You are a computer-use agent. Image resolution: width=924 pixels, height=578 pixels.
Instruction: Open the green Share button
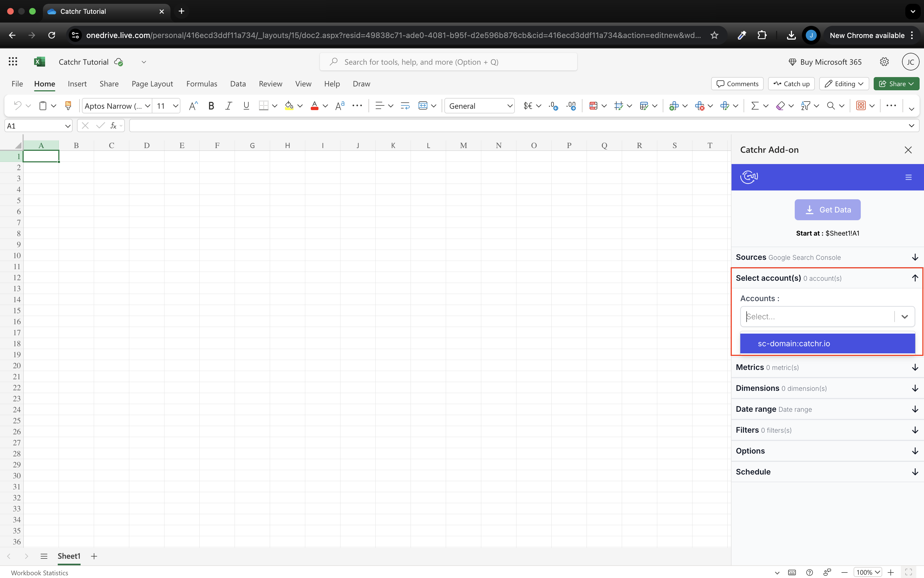point(896,84)
